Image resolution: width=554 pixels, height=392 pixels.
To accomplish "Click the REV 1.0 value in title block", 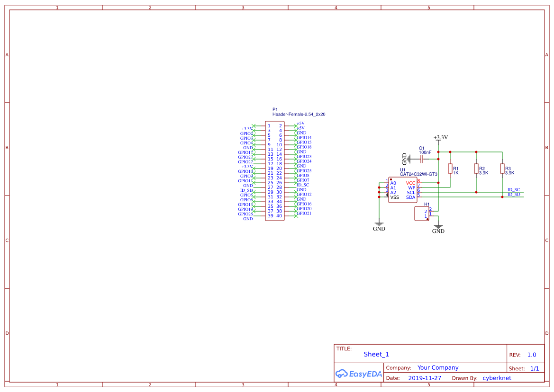I will click(531, 354).
